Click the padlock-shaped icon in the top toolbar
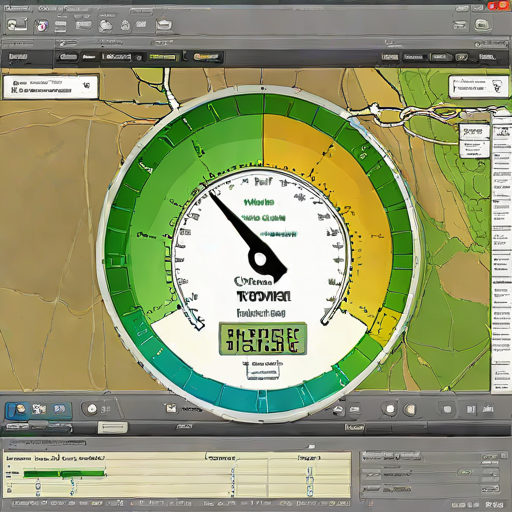 (x=125, y=25)
